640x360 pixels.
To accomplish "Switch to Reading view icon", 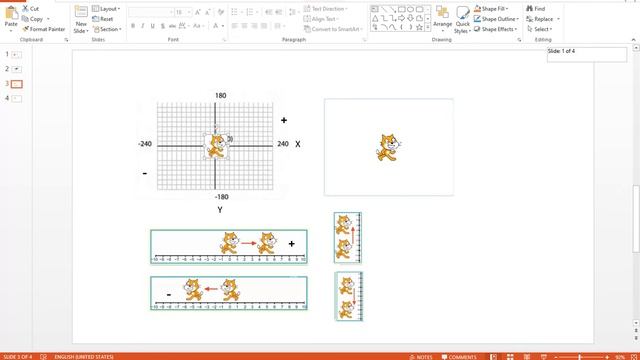I will coord(527,357).
